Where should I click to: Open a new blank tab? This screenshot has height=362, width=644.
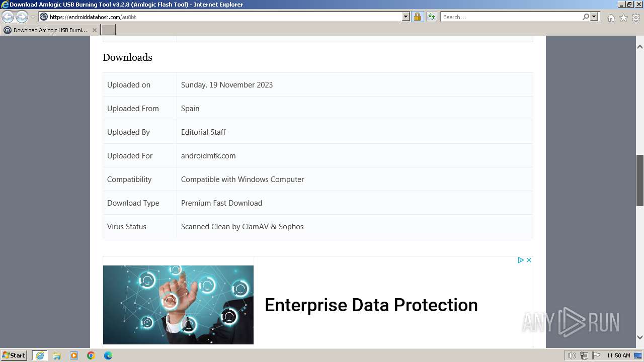[108, 30]
